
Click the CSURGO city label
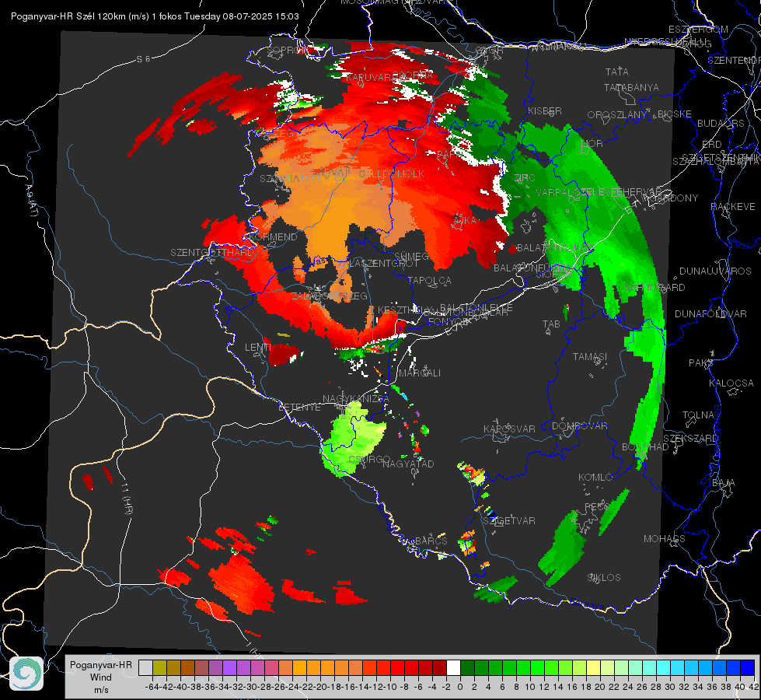[370, 459]
